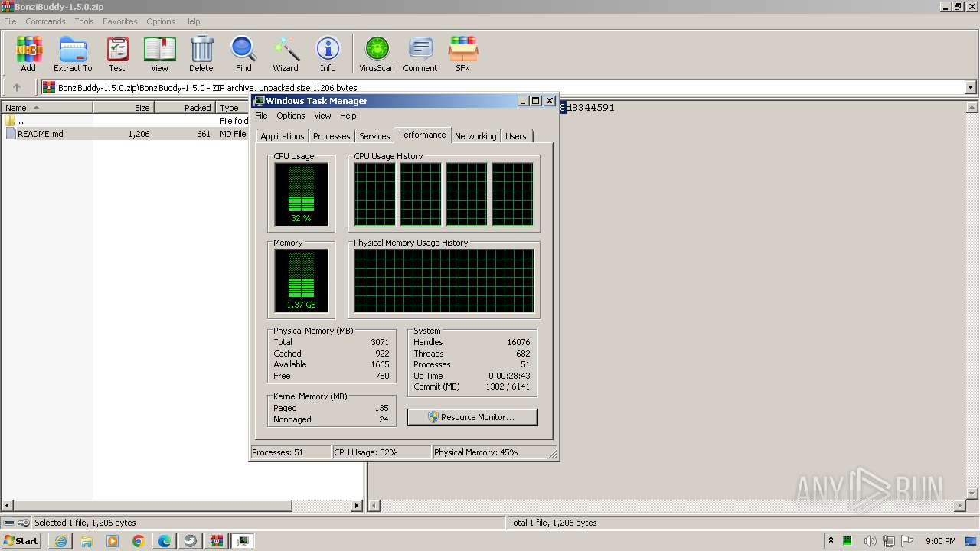The image size is (980, 551).
Task: Click the file list horizontal scrollbar
Action: [152, 506]
